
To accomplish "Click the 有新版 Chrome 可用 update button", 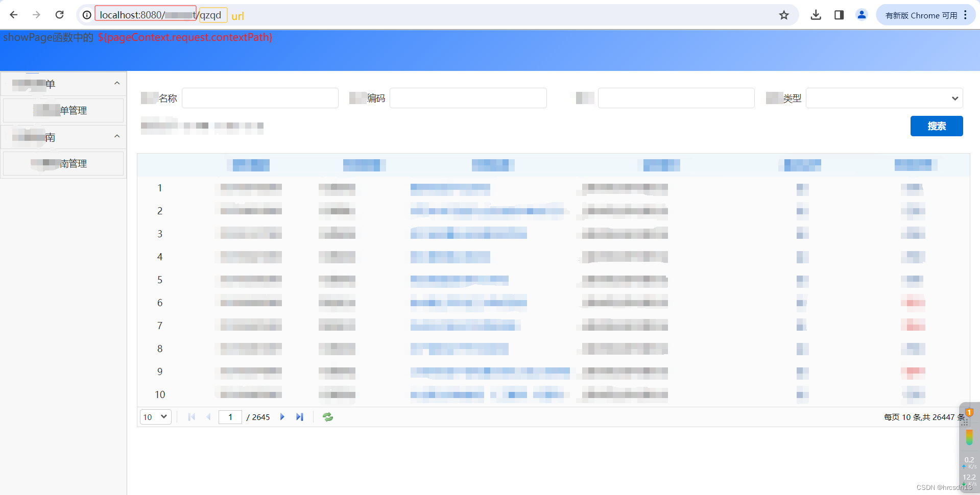I will click(x=919, y=15).
